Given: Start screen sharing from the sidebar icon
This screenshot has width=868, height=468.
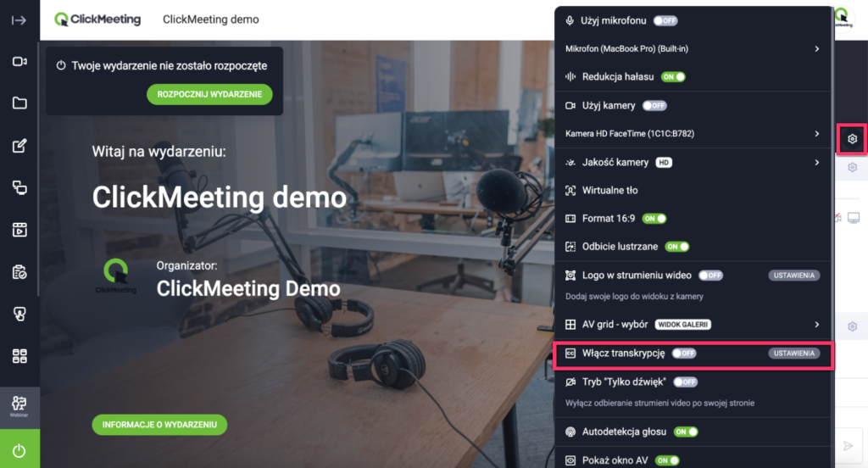Looking at the screenshot, I should [x=19, y=187].
